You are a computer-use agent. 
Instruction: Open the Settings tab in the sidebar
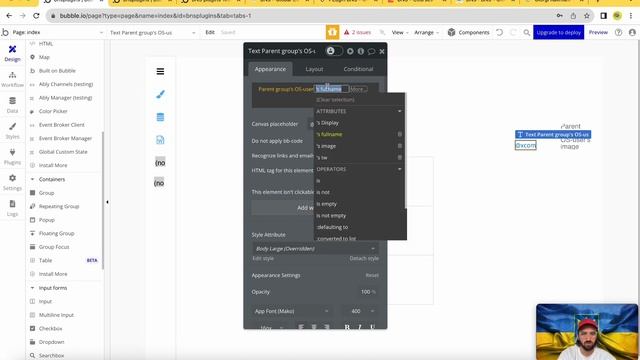pyautogui.click(x=12, y=182)
